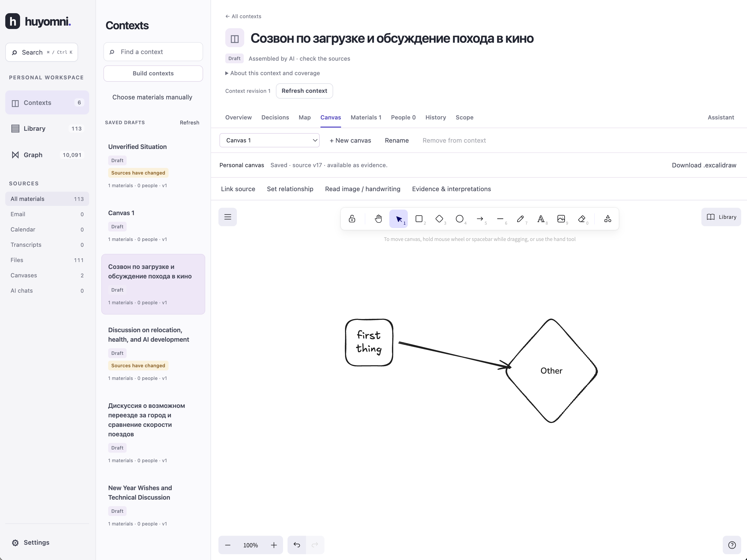Activate the Selection arrow tool
This screenshot has width=747, height=560.
(x=399, y=219)
